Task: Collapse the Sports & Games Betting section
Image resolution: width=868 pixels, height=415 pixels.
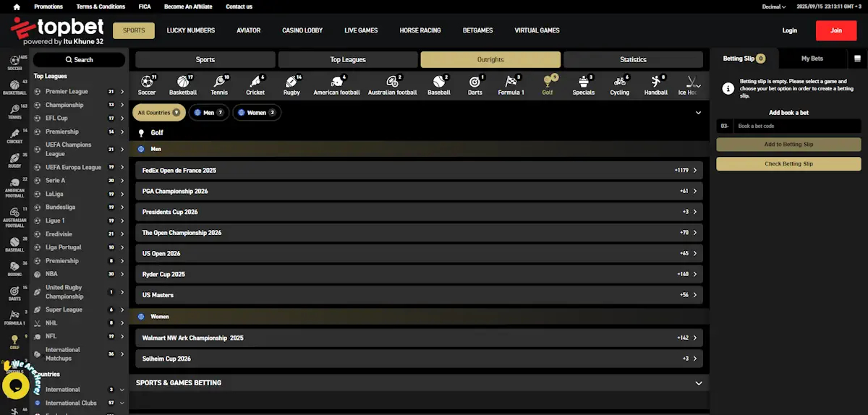Action: [x=698, y=383]
